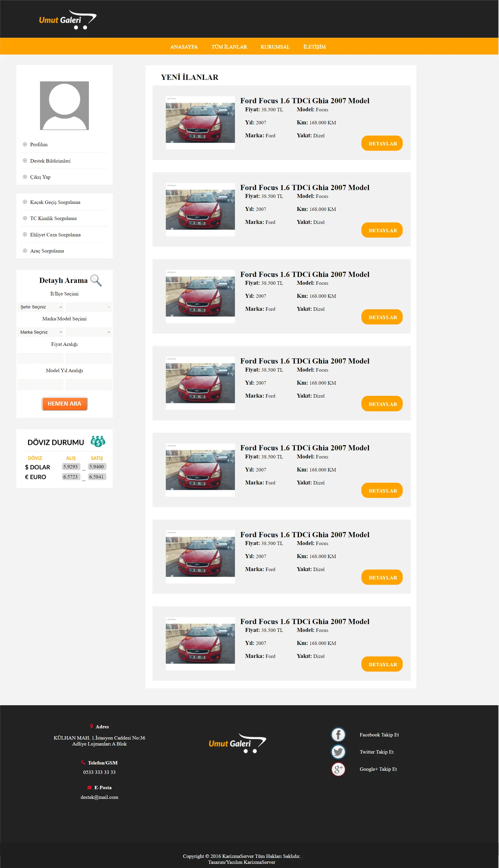Select İLETİŞİM in the navigation bar
The image size is (499, 868).
314,47
